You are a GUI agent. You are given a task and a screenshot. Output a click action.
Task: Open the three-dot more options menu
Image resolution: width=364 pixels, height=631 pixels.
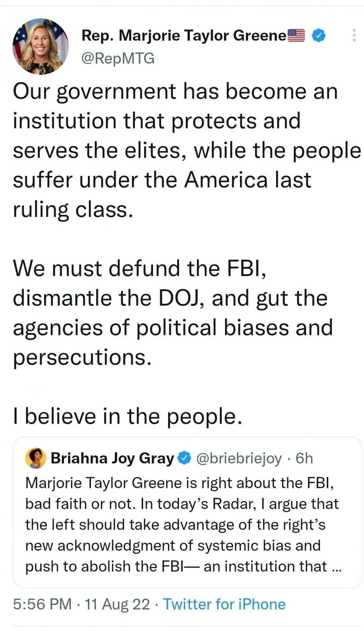[354, 36]
